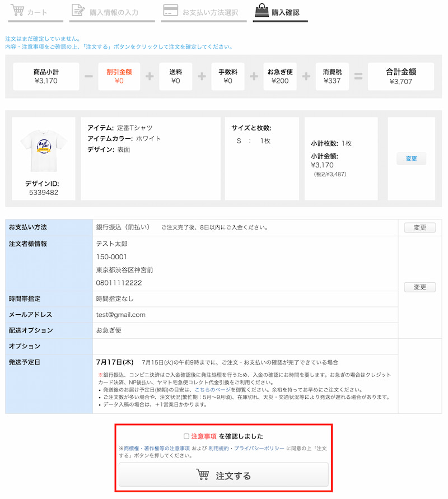Click the 割引金額 ¥0 box

click(x=119, y=76)
